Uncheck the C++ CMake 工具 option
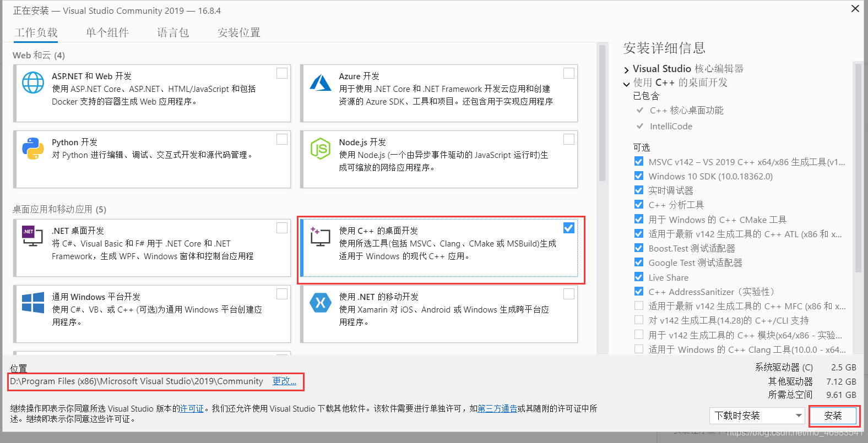 click(639, 219)
